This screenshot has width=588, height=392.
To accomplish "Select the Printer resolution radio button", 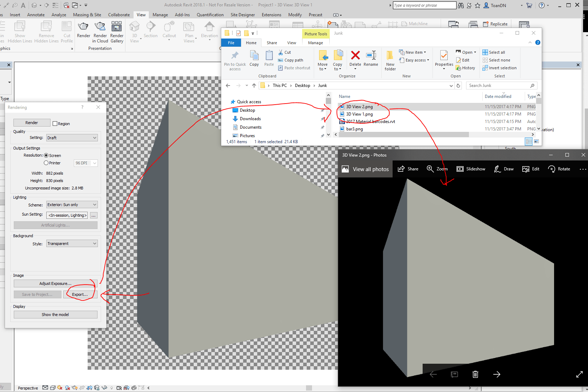I will point(46,163).
